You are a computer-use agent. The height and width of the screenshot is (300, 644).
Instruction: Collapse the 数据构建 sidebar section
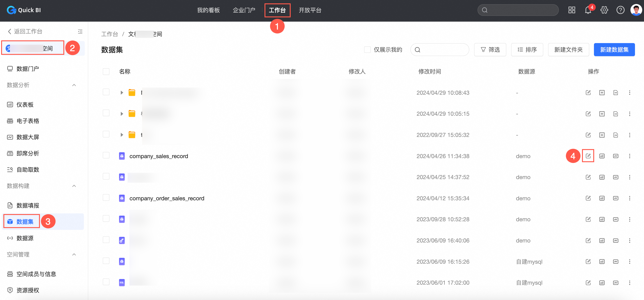74,186
